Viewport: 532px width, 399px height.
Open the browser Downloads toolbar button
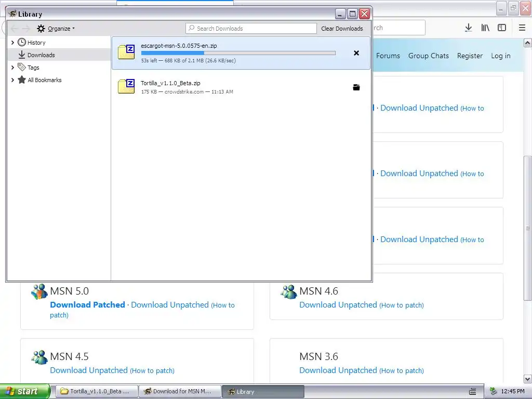click(468, 28)
